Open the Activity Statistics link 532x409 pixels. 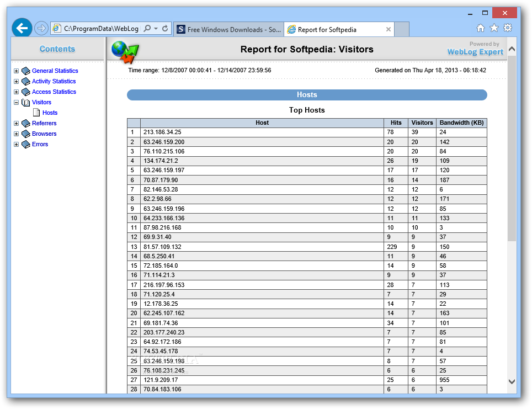[54, 81]
